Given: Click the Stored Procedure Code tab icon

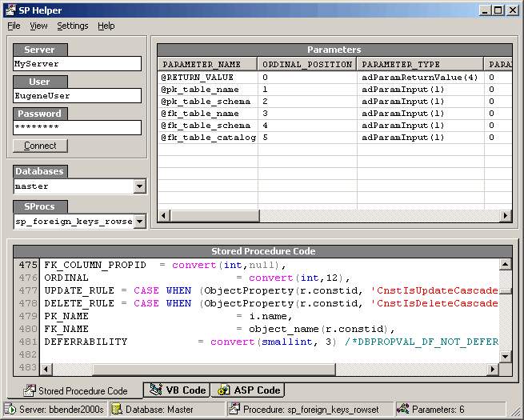Looking at the screenshot, I should [x=30, y=390].
